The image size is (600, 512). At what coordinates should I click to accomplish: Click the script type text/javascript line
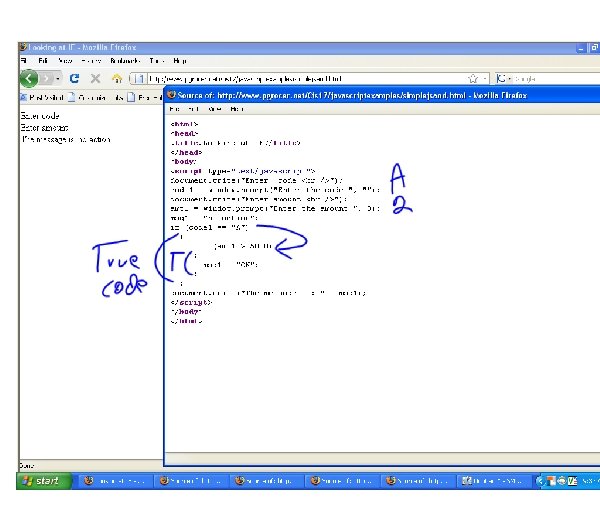243,171
